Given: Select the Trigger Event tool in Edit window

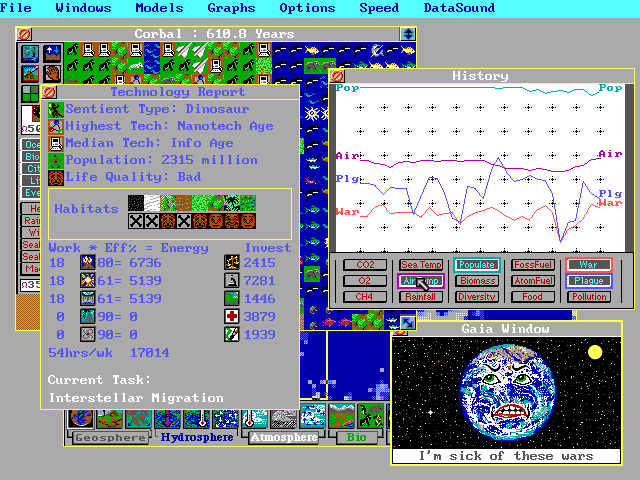Looking at the screenshot, I should (31, 74).
